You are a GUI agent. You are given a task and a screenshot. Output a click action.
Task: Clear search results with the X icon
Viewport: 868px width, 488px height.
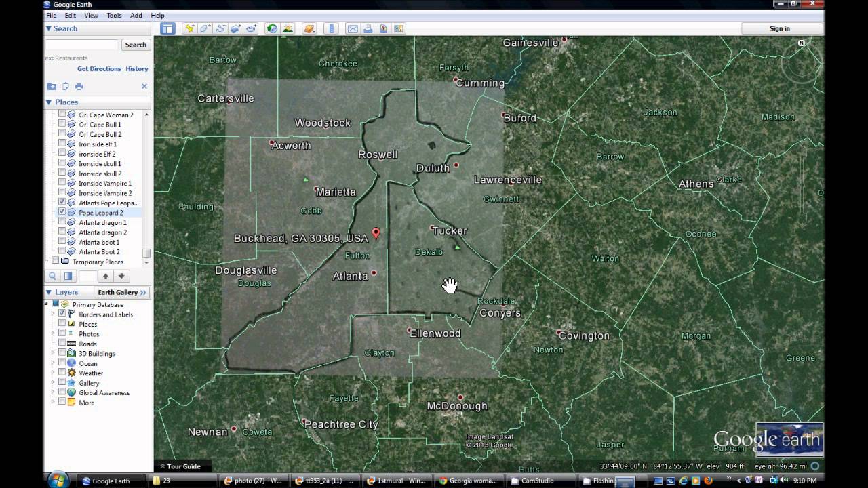tap(144, 86)
